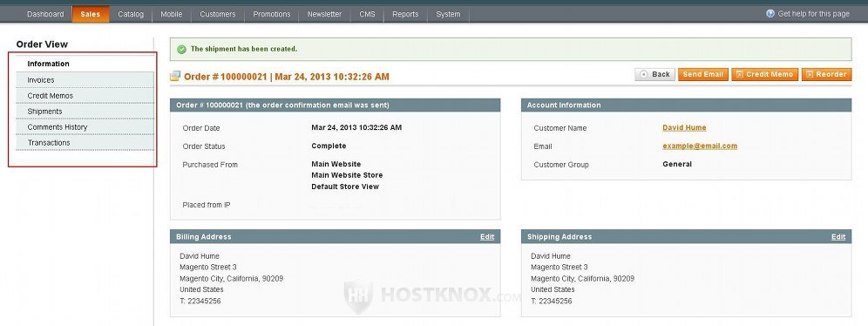The image size is (868, 326).
Task: Click the order date value 'Mar 24, 2013 10:32:26 AM'
Action: click(x=356, y=128)
